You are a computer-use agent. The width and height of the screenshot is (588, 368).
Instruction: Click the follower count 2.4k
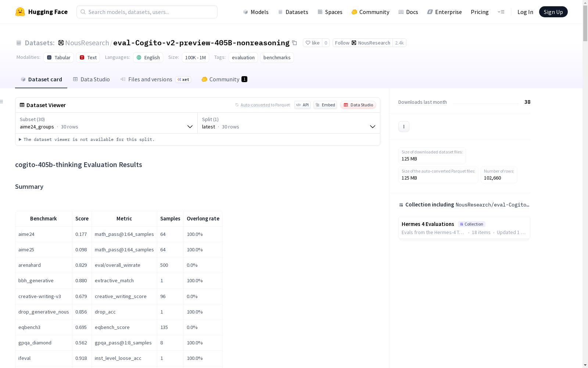click(399, 43)
